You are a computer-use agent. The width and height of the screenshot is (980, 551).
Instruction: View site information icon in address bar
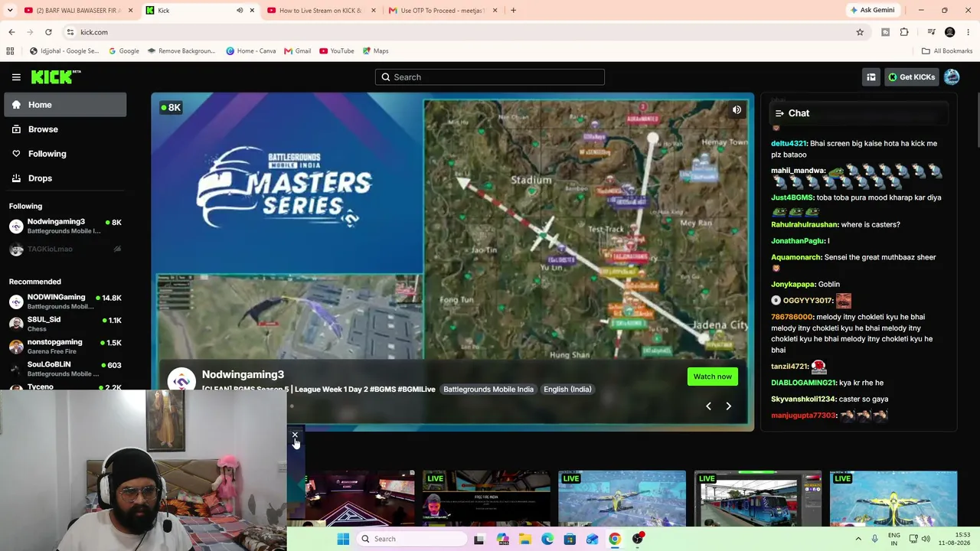point(70,32)
